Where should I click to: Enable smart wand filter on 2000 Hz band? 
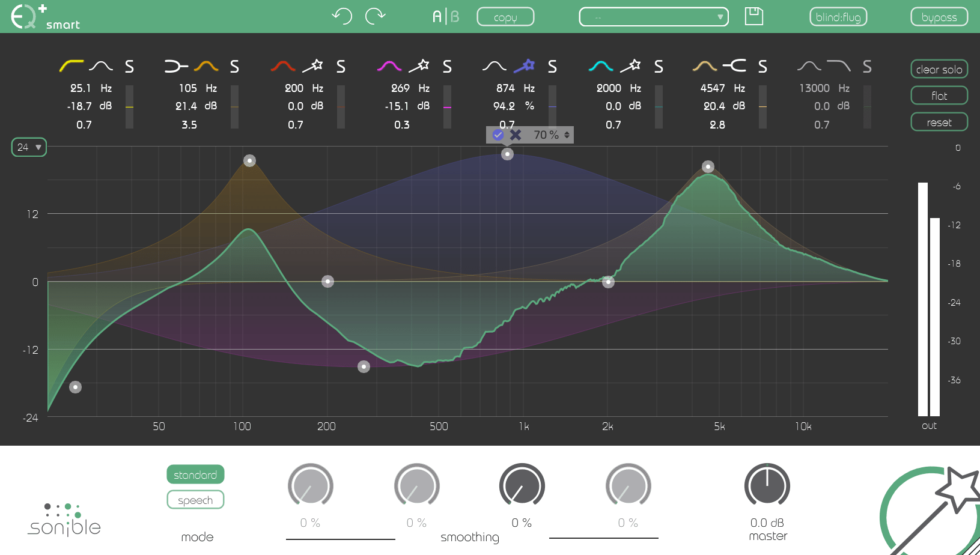630,65
